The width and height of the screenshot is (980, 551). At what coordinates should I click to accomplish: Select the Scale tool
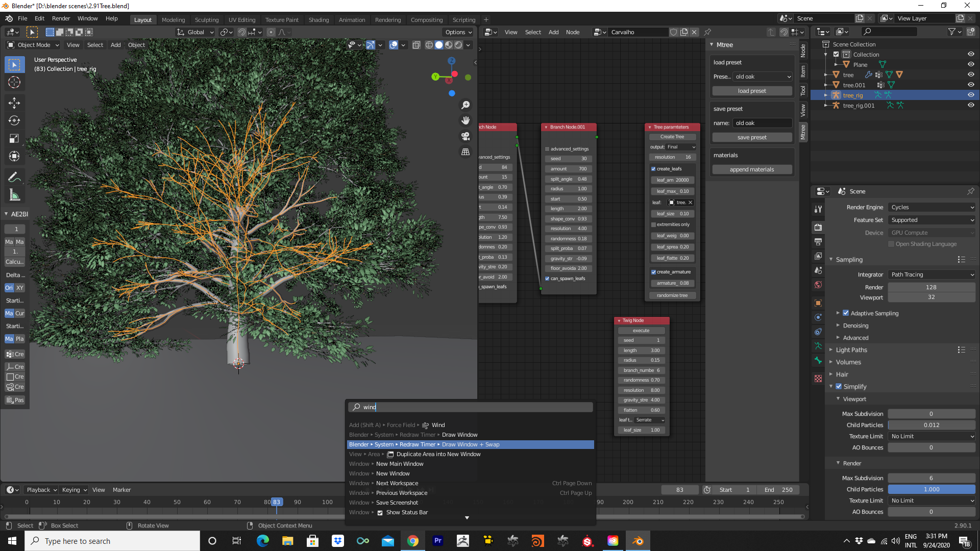coord(14,138)
